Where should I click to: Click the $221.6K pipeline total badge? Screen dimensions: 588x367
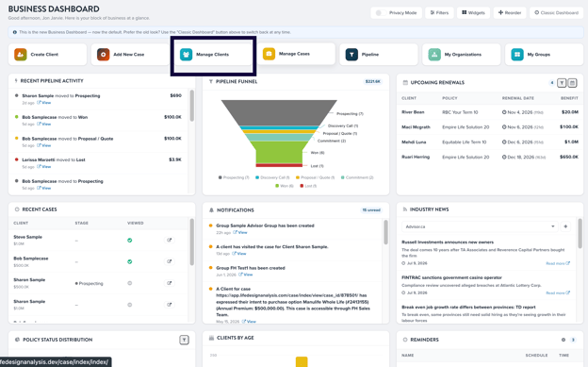click(x=372, y=81)
